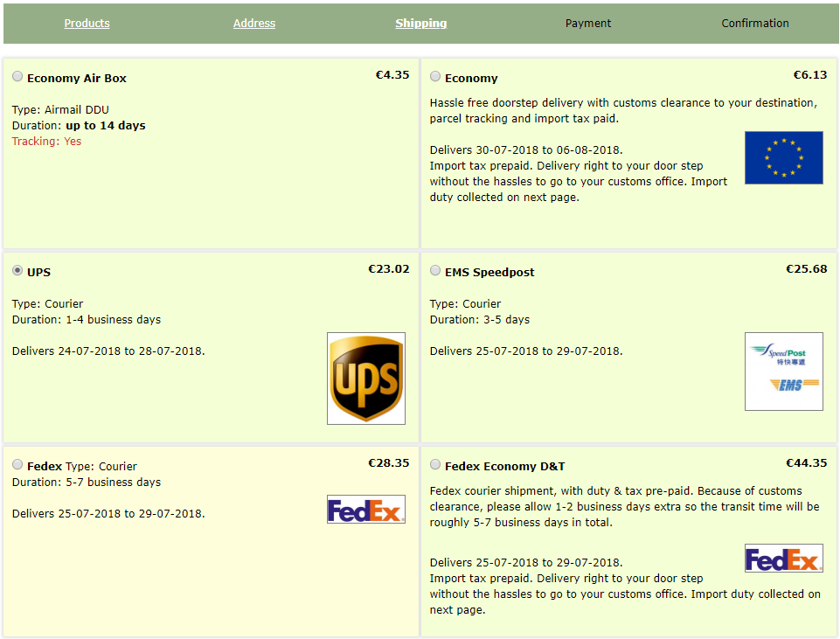Click the Confirmation step label
The width and height of the screenshot is (840, 639).
pos(755,23)
